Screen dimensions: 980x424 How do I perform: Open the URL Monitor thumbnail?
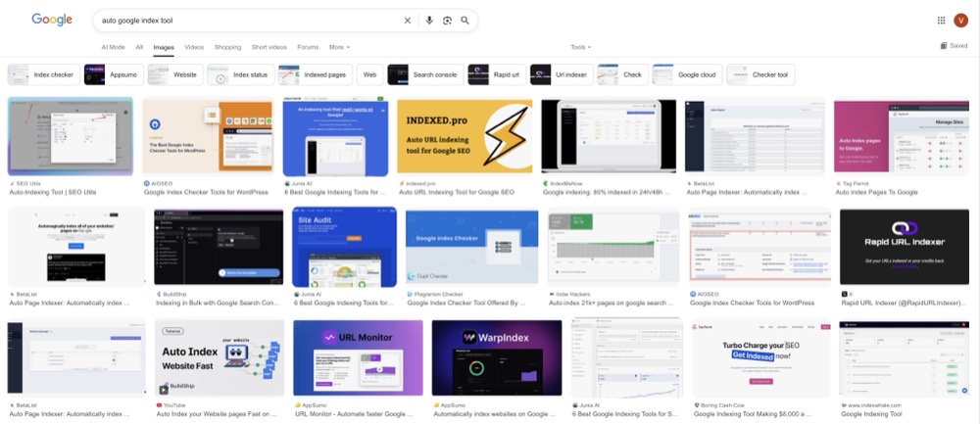pyautogui.click(x=358, y=357)
